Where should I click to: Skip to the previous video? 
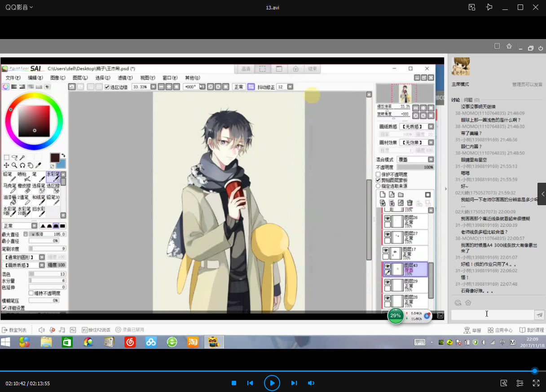coord(250,383)
